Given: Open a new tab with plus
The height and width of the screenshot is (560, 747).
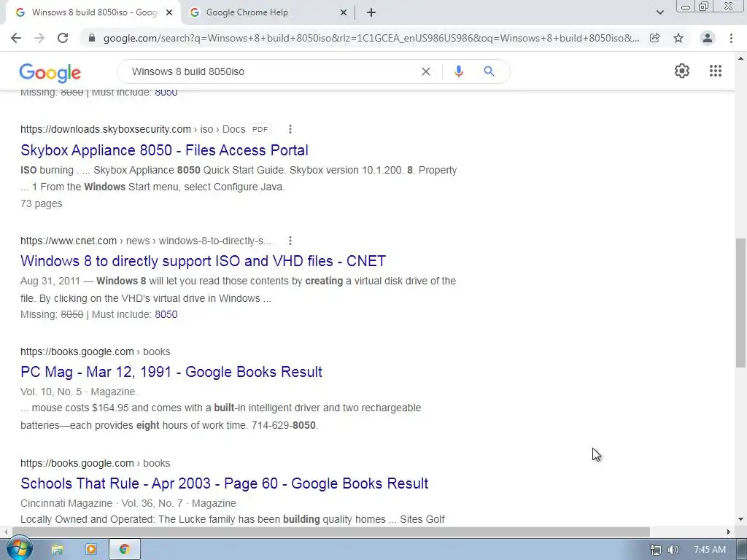Looking at the screenshot, I should [x=371, y=12].
